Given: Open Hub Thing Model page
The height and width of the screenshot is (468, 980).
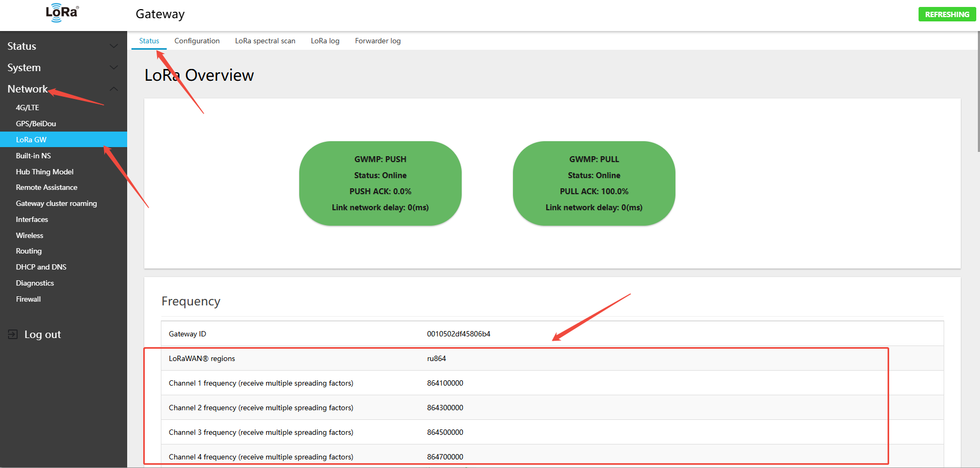Looking at the screenshot, I should [45, 172].
